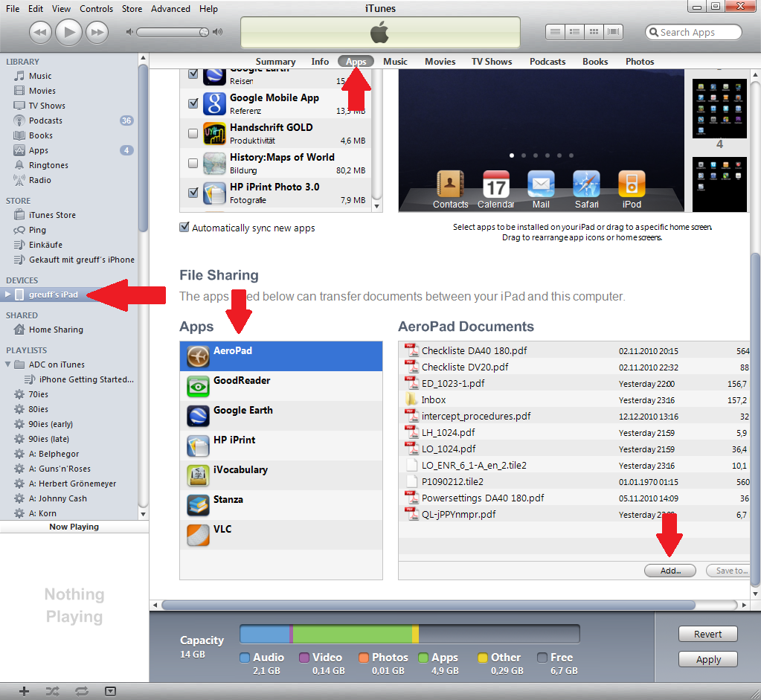
Task: Uncheck HP iPrint Photo 3.0 checkbox
Action: [x=193, y=192]
